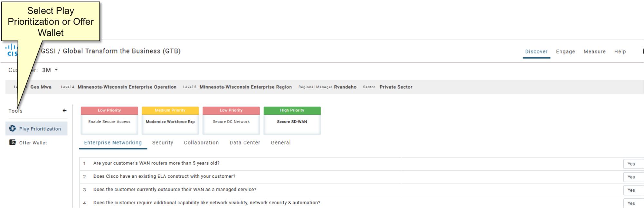
Task: Click the green High Priority header
Action: coord(292,110)
